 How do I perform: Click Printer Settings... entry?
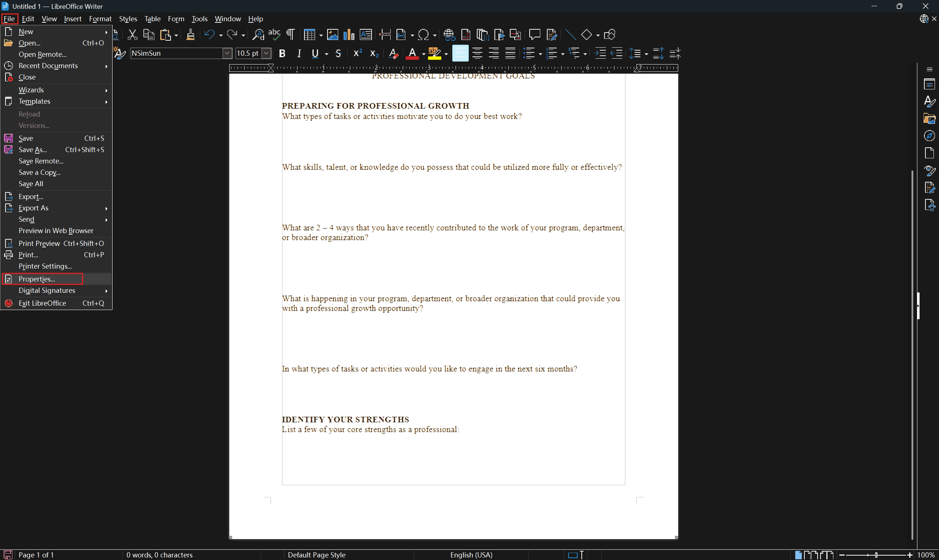tap(56, 266)
